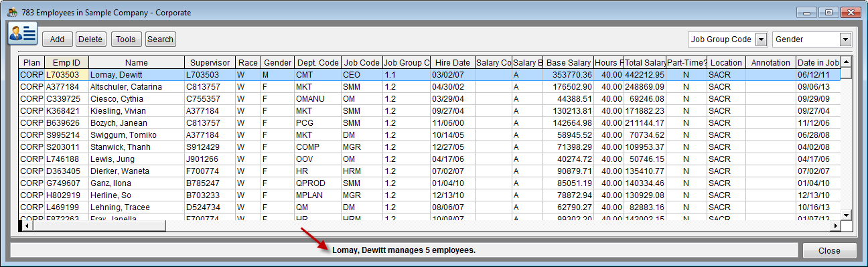Click hire date cell 12/27/05
This screenshot has width=868, height=267.
pyautogui.click(x=452, y=147)
